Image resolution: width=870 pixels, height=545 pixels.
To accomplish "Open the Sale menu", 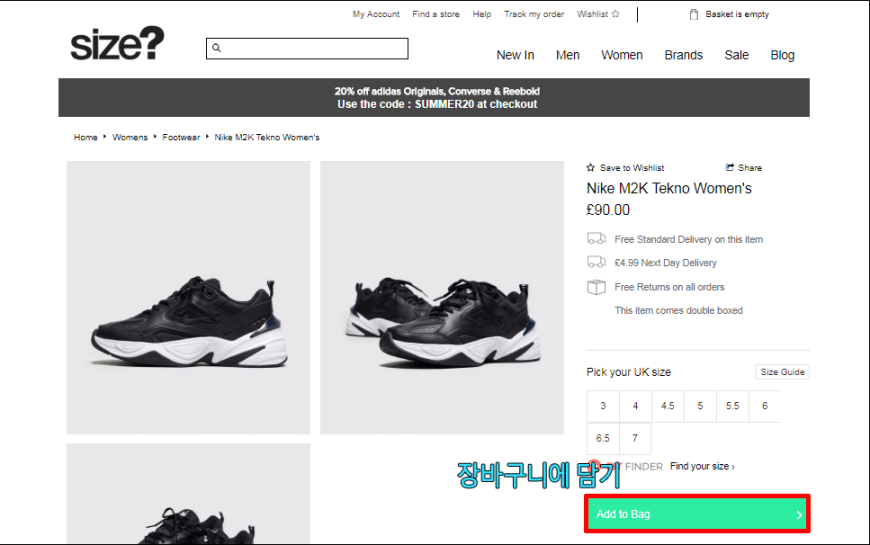I will click(736, 55).
